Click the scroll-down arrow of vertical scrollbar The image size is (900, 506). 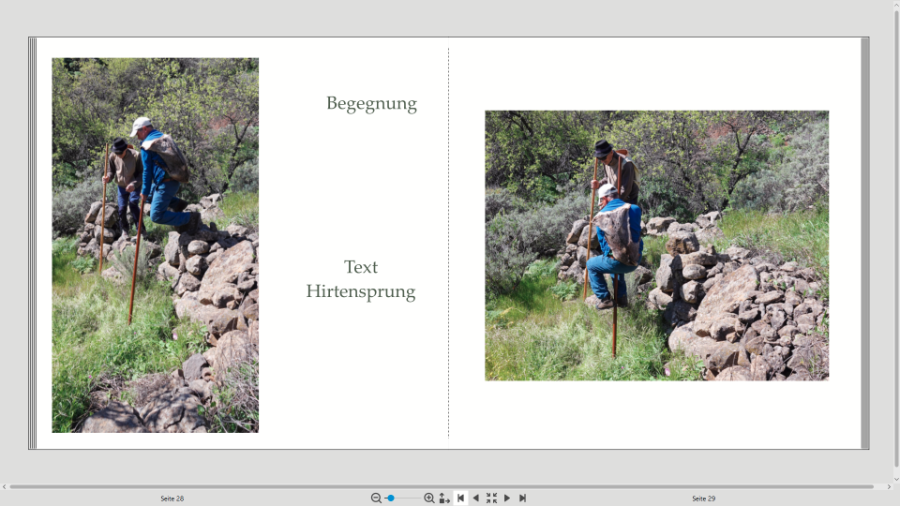coord(897,478)
